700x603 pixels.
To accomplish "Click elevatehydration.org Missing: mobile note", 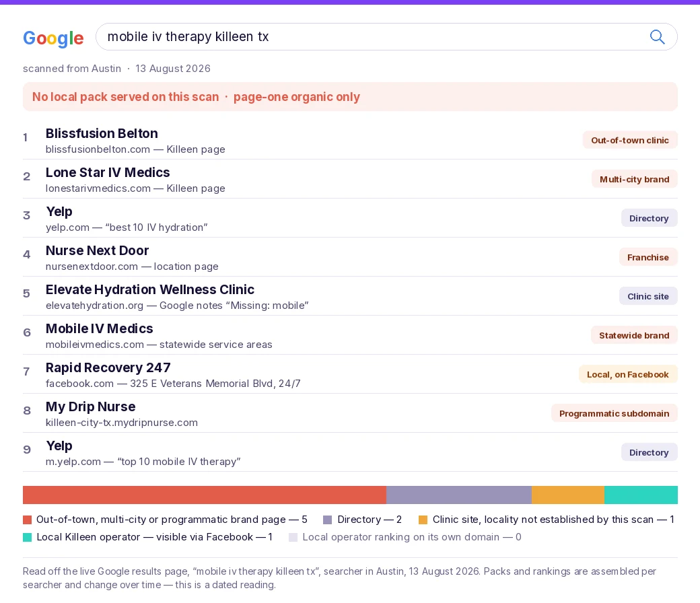I will pyautogui.click(x=177, y=306).
